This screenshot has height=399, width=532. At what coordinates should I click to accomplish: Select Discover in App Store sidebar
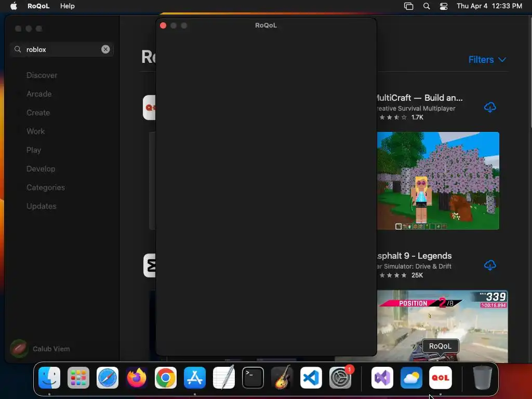coord(42,75)
